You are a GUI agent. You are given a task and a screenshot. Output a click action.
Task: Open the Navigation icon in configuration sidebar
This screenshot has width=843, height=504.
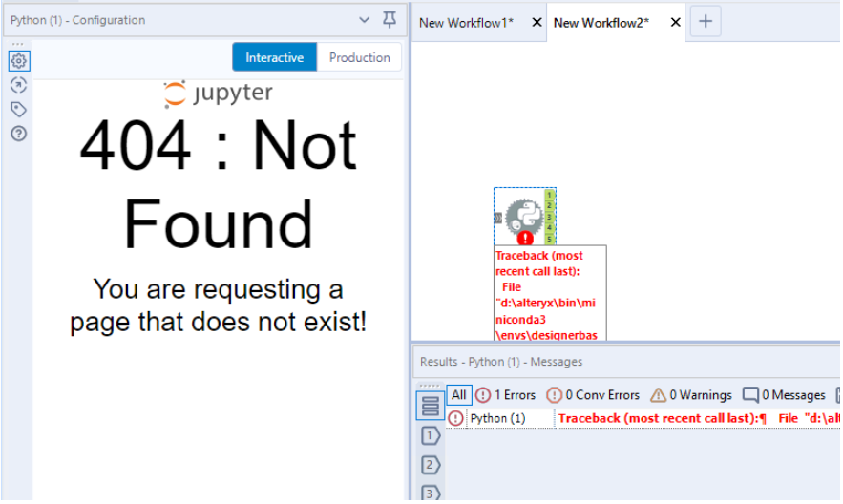click(19, 85)
